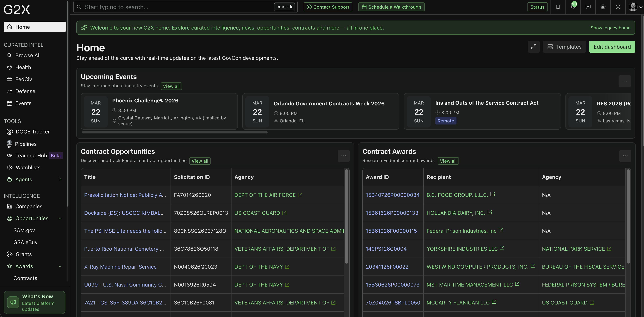Viewport: 644px width, 317px height.
Task: Click the Contract Awards table vertical scrollbar
Action: 628,216
